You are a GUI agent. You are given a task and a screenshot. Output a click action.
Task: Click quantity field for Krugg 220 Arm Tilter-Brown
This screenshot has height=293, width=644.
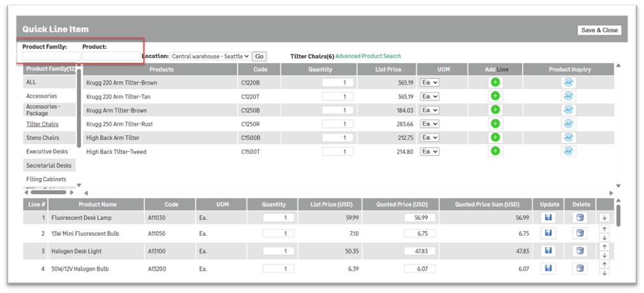[x=338, y=83]
